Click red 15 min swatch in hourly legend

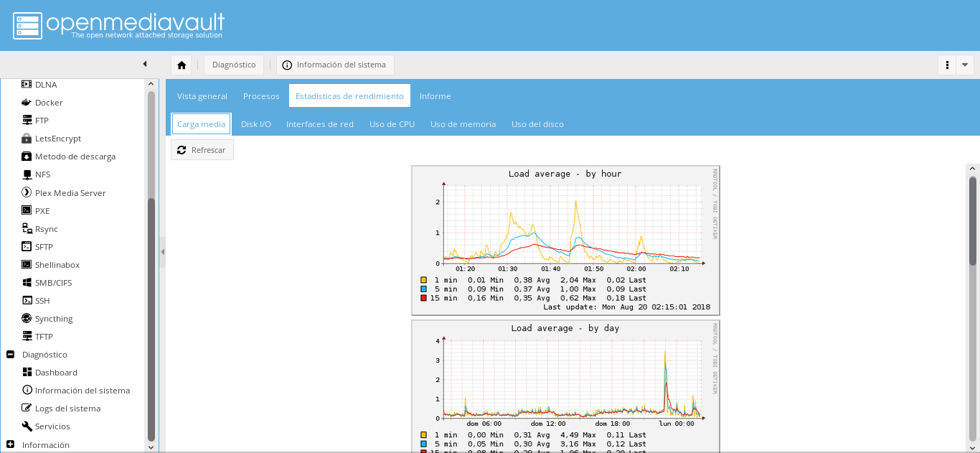click(424, 297)
